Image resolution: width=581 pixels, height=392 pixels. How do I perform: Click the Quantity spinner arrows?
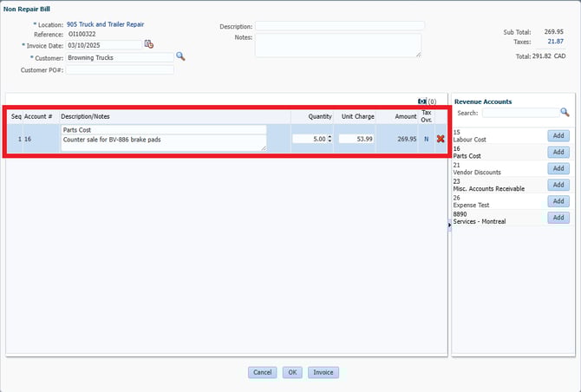(x=330, y=139)
